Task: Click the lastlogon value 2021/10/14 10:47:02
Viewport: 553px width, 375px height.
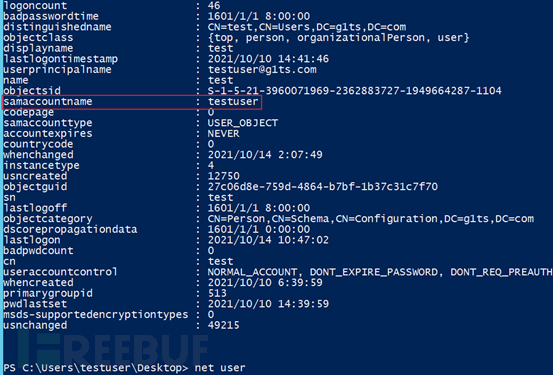Action: click(x=268, y=240)
